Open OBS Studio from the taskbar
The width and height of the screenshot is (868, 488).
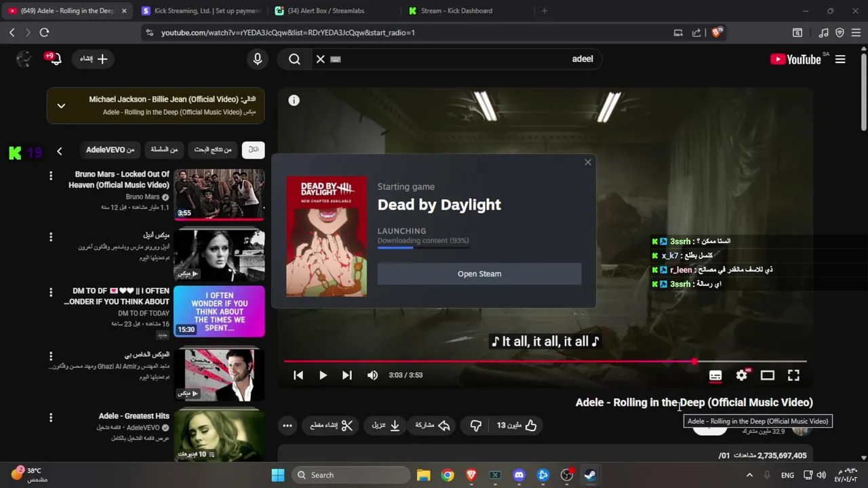pos(566,475)
